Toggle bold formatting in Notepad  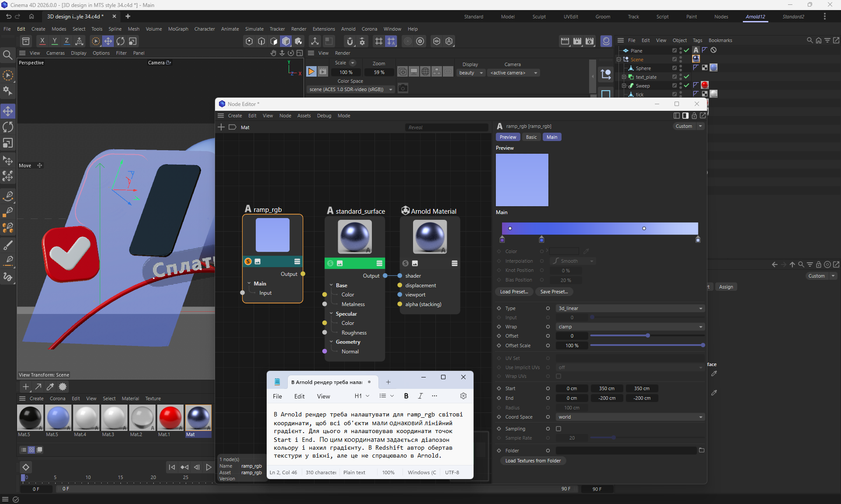click(x=406, y=396)
